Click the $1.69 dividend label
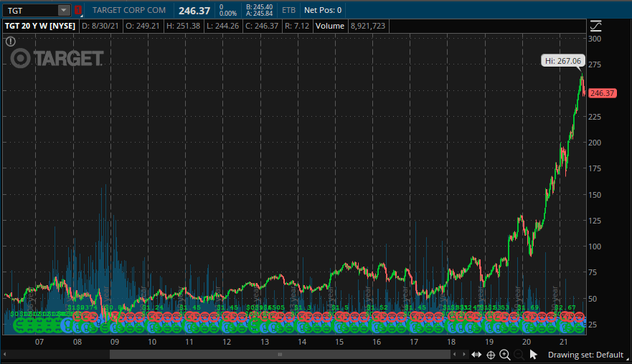Image resolution: width=632 pixels, height=364 pixels. pos(528,307)
